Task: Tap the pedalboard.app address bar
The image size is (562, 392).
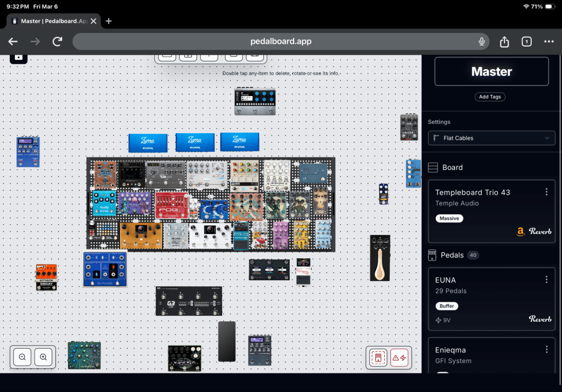Action: 280,42
